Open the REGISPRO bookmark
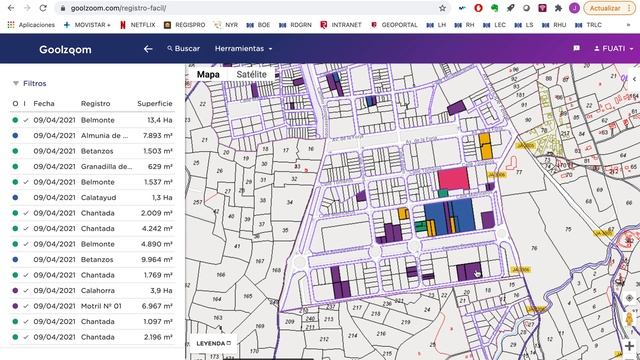This screenshot has height=360, width=640. point(184,25)
